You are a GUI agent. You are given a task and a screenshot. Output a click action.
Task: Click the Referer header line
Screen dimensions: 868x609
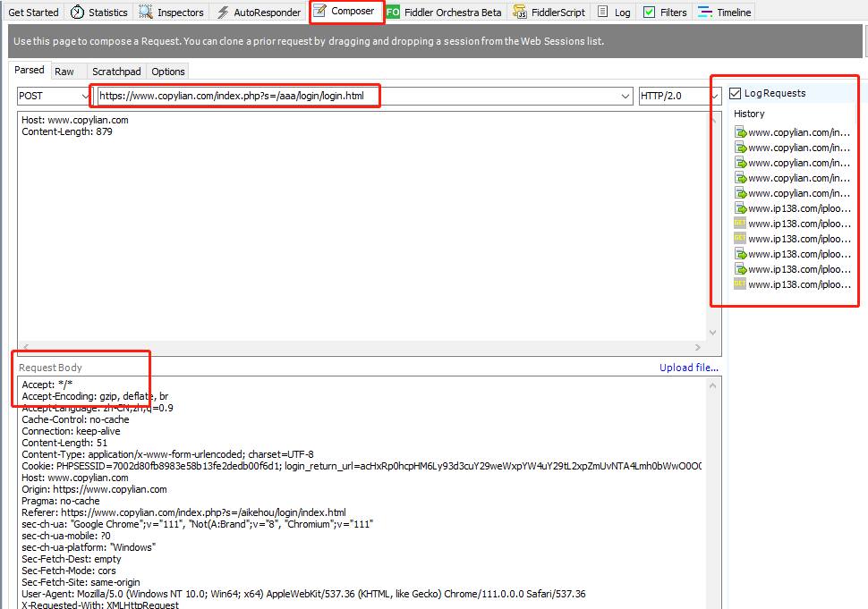click(183, 512)
